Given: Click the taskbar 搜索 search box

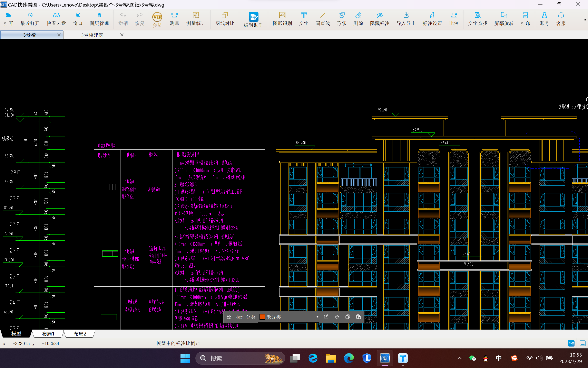Looking at the screenshot, I should click(x=240, y=358).
